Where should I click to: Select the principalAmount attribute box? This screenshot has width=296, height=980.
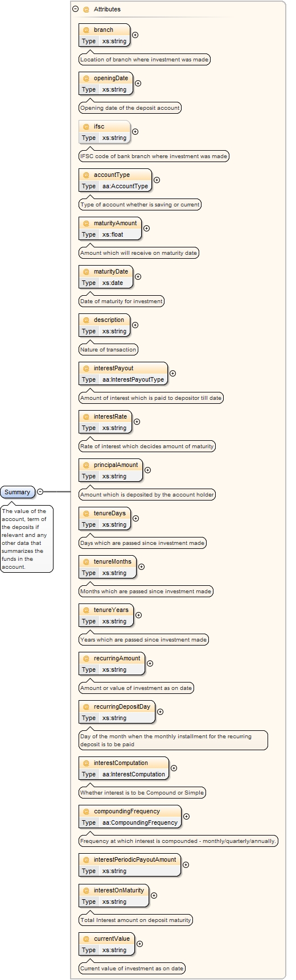click(111, 470)
